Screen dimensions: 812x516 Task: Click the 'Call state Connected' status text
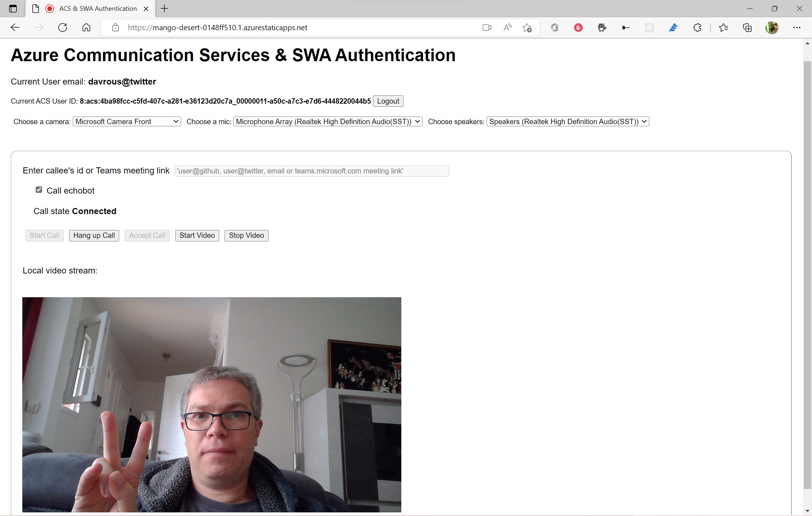coord(75,211)
